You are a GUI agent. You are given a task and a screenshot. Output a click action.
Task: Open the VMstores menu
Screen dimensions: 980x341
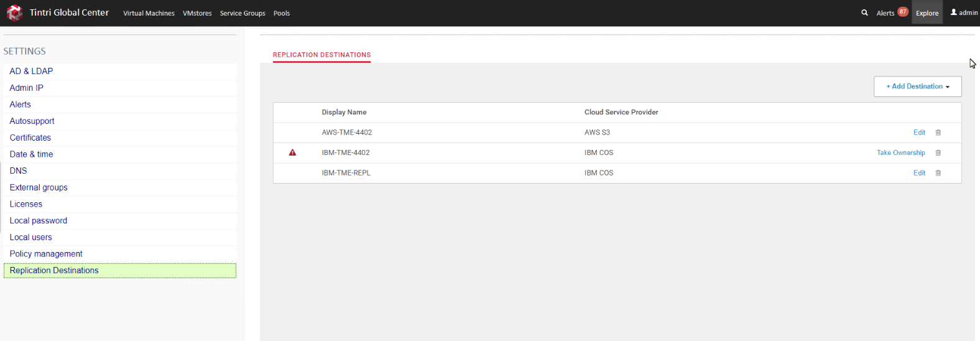(x=197, y=13)
